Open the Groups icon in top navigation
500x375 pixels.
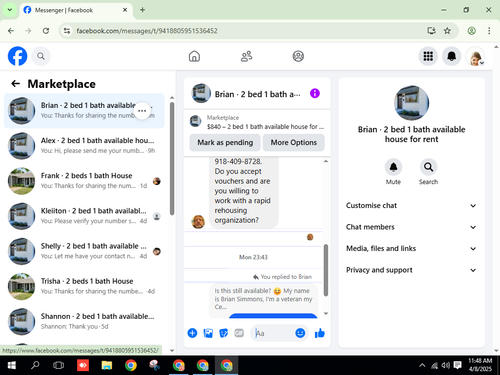tap(298, 56)
